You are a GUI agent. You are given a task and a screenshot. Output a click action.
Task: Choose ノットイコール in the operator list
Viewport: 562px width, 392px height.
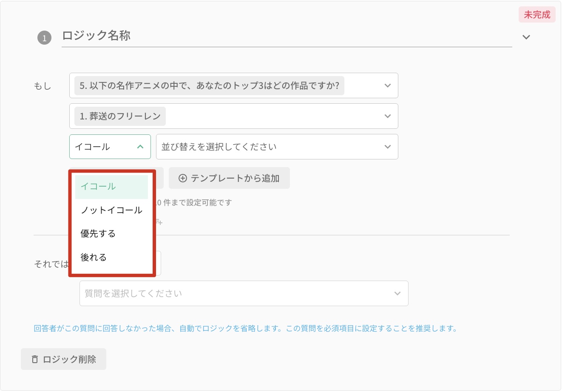111,210
